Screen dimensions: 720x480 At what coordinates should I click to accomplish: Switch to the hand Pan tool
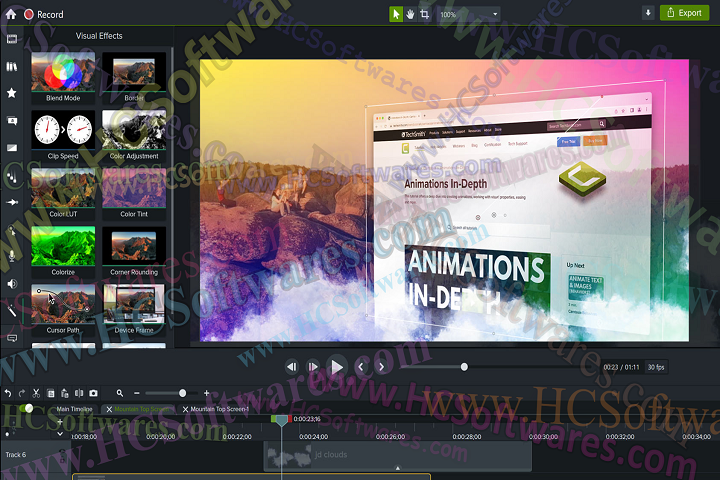(x=410, y=14)
